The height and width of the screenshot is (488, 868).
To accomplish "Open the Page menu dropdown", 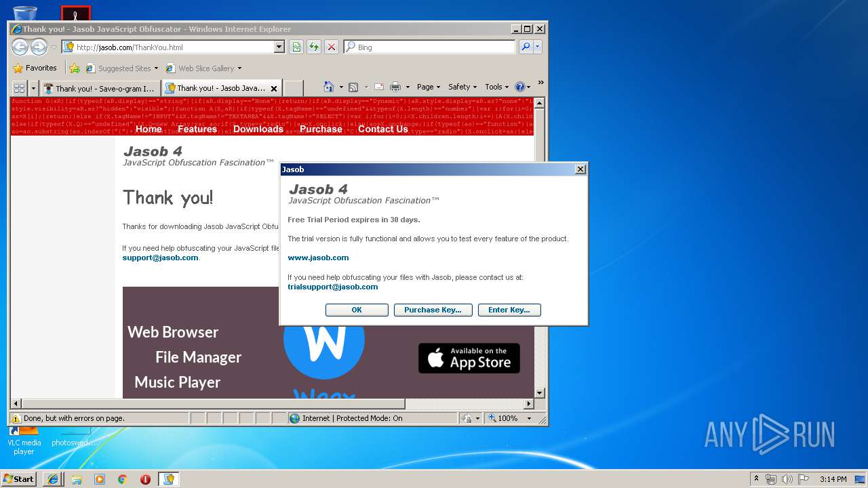I will (x=429, y=87).
